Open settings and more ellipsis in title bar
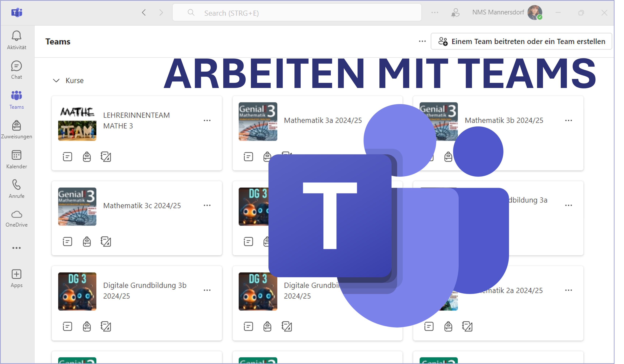This screenshot has height=364, width=624. (435, 12)
